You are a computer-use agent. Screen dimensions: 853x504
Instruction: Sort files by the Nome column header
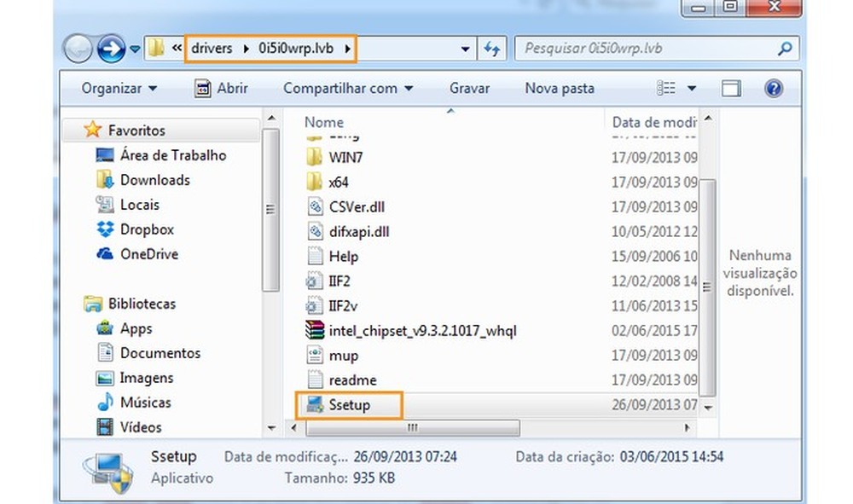(322, 122)
